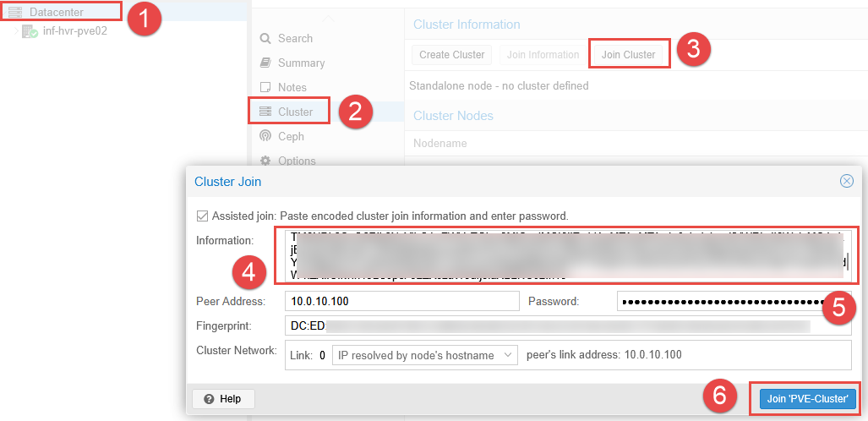
Task: Click the Join 'PVE-Cluster' button
Action: point(807,398)
